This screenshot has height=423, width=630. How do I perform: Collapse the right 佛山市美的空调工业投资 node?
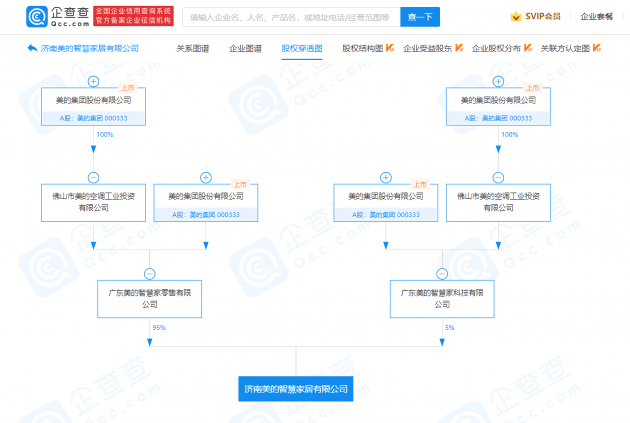498,178
